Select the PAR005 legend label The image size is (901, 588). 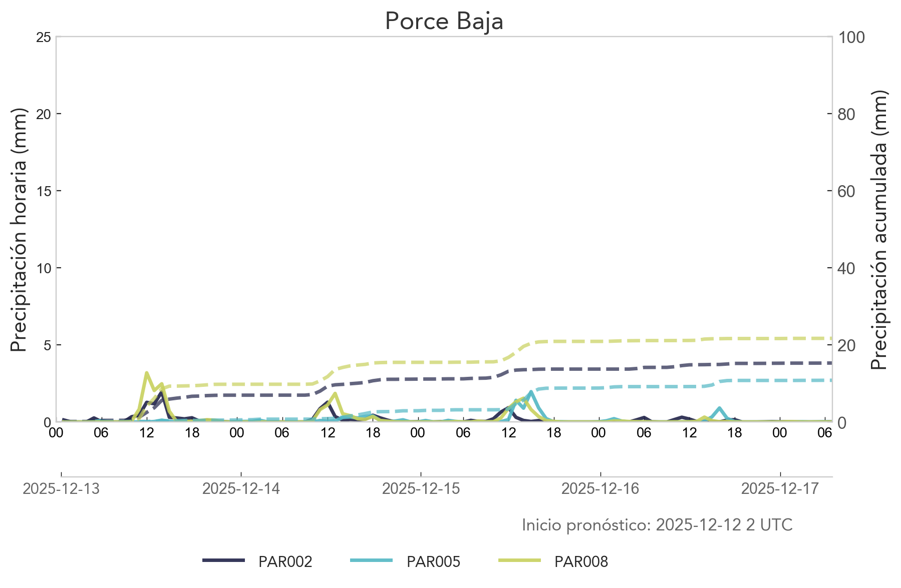pyautogui.click(x=433, y=562)
